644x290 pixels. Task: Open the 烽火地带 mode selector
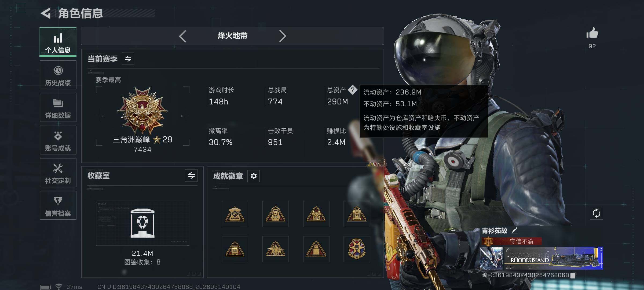click(x=232, y=36)
